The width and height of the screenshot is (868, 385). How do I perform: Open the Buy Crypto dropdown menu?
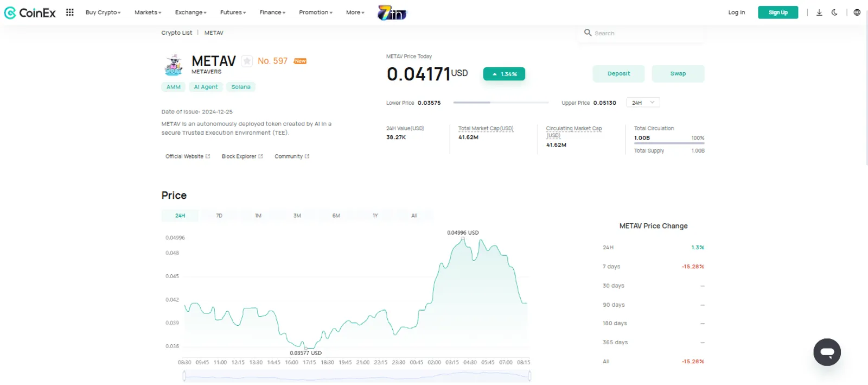103,12
